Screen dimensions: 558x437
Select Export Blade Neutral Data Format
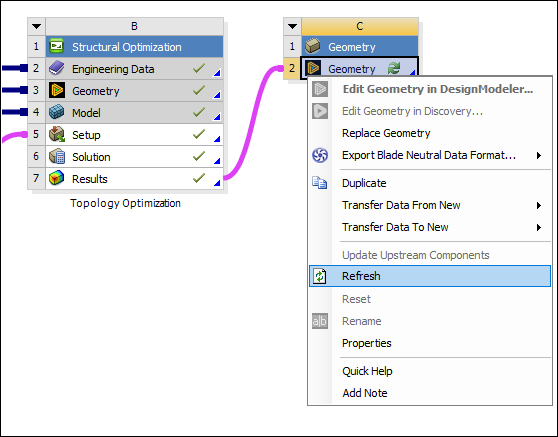[x=429, y=155]
